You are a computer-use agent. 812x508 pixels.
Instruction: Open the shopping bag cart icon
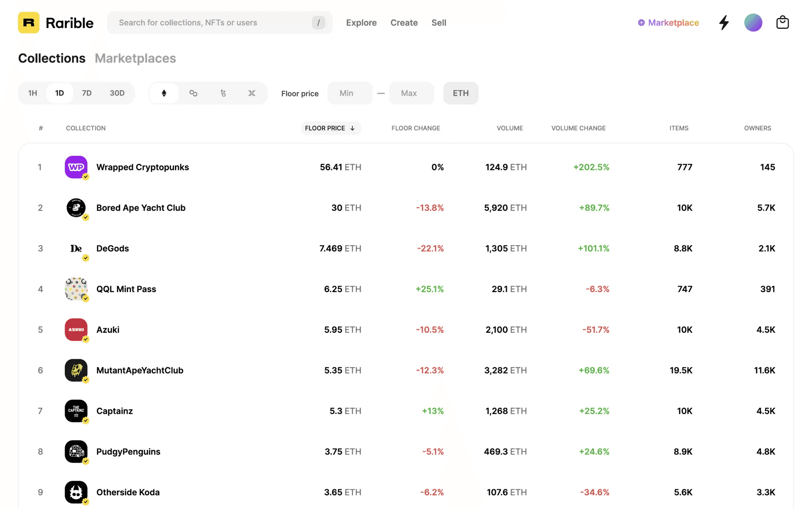pyautogui.click(x=782, y=22)
